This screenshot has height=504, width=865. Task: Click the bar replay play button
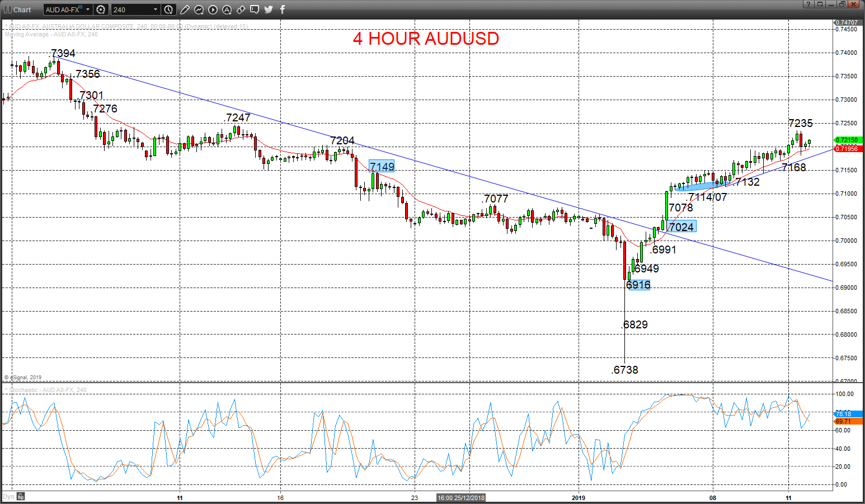[213, 10]
